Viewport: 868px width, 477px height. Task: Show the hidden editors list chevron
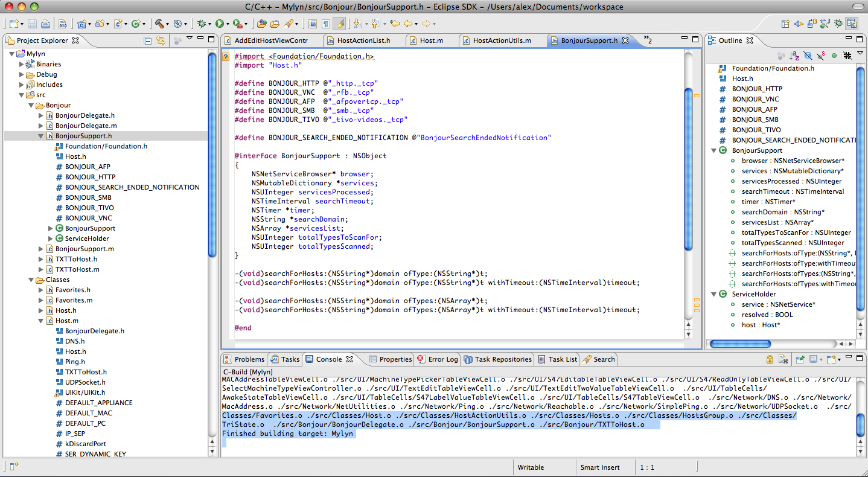point(648,40)
